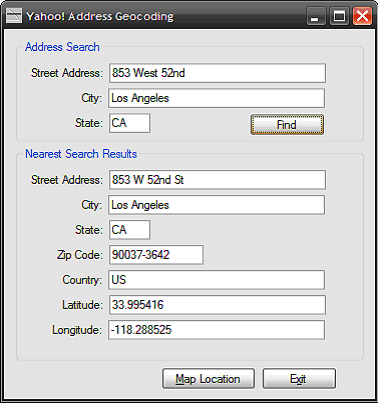Focus the Address Search State field

coord(129,123)
